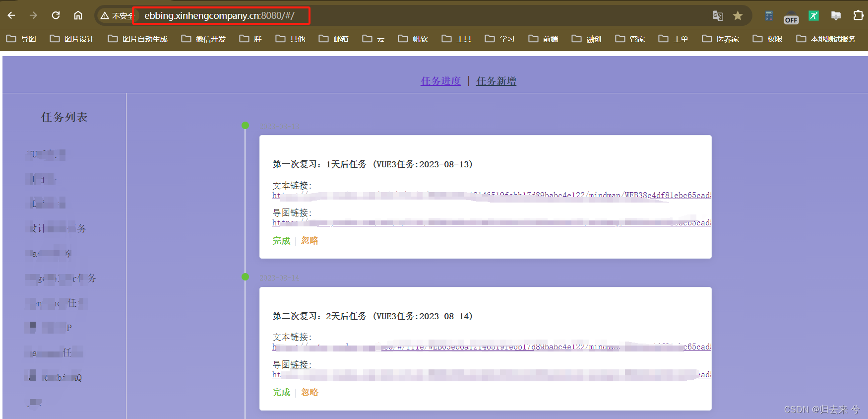Open the 邮箱 bookmark folder
Screen dimensions: 868x419
(x=333, y=39)
